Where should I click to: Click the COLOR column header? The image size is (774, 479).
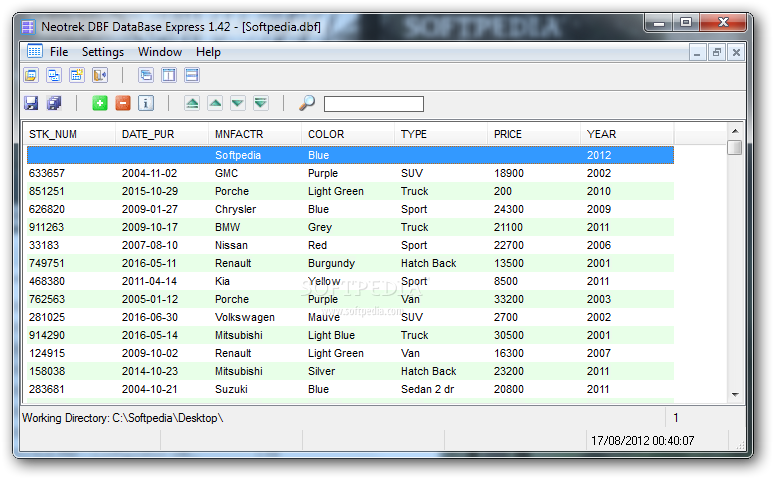[348, 134]
